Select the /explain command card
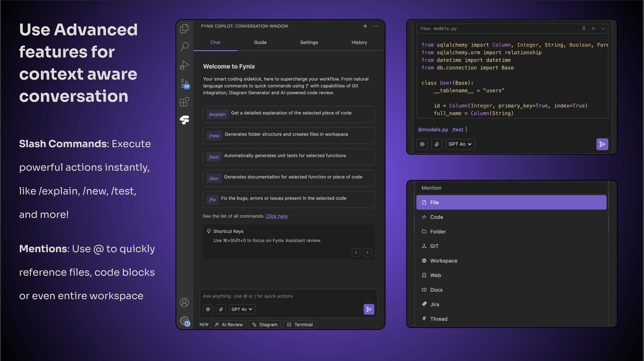This screenshot has width=644, height=361. 288,114
